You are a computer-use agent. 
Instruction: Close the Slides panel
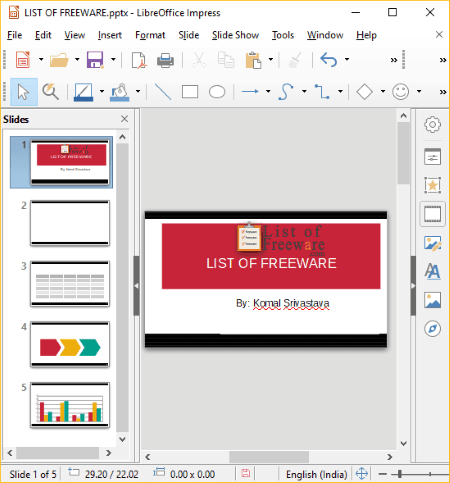point(124,119)
